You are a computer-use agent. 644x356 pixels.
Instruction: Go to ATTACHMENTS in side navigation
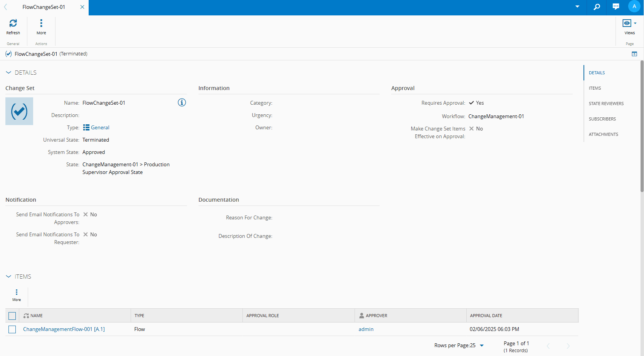point(603,134)
